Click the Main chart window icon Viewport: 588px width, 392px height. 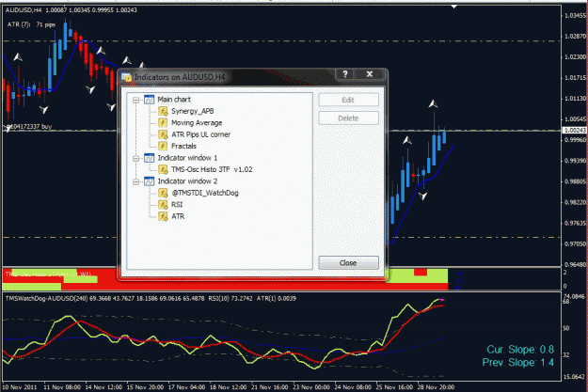click(x=150, y=100)
